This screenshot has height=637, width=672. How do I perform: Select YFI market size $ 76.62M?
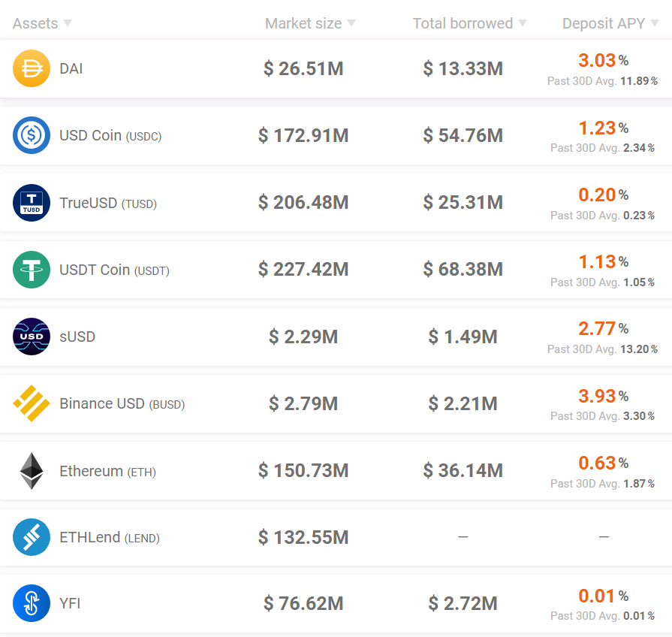[303, 603]
